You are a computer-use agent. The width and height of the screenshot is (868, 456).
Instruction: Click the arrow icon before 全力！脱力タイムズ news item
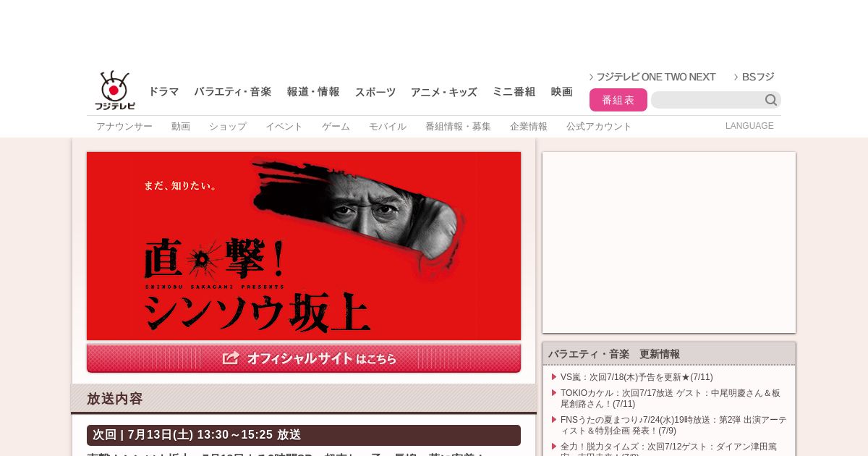[x=554, y=446]
